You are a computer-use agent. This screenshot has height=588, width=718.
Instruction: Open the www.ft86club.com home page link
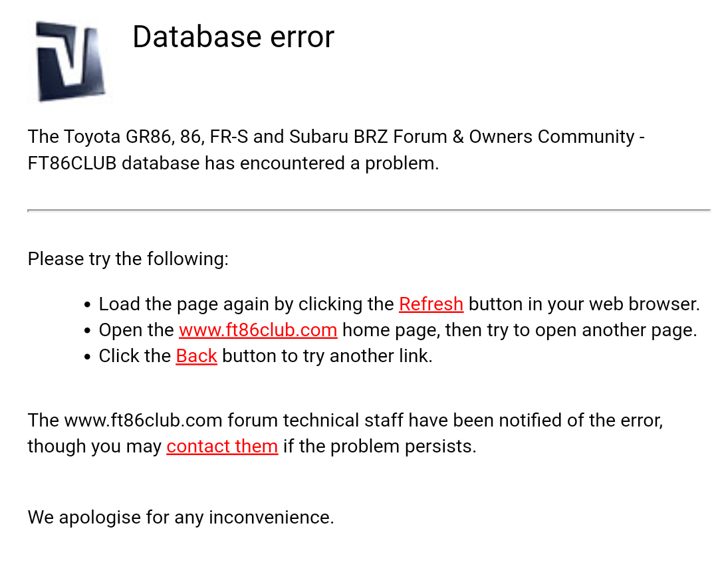point(258,330)
